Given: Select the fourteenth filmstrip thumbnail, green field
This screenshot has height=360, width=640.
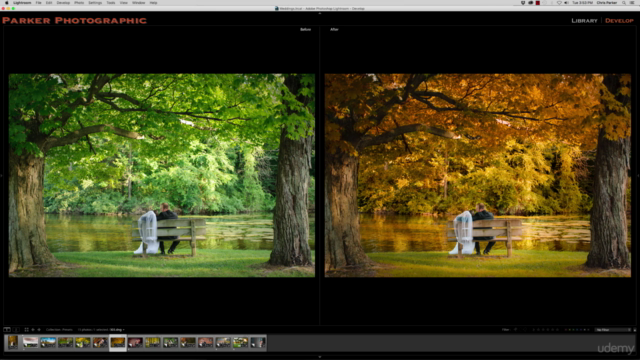Looking at the screenshot, I should [x=240, y=342].
